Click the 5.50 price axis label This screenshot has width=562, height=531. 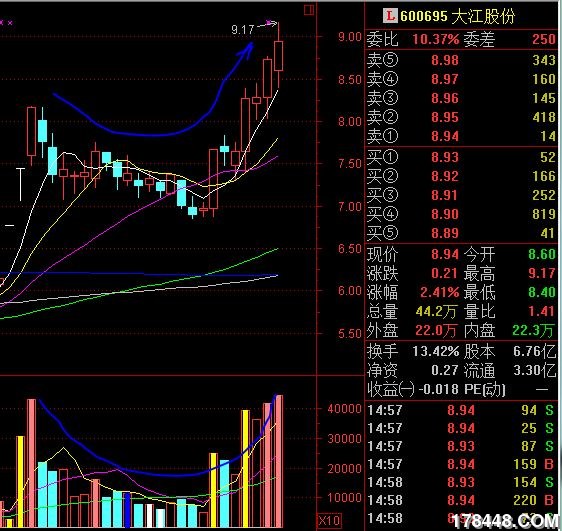point(350,334)
